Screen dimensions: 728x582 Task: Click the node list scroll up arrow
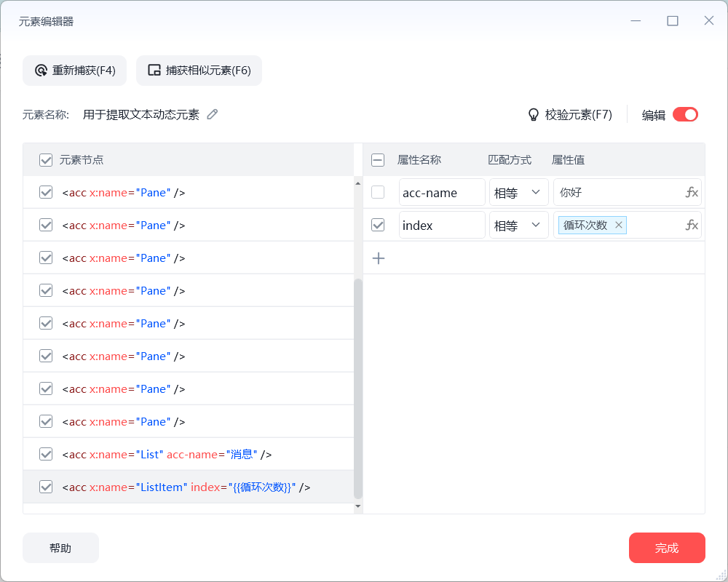[x=357, y=183]
